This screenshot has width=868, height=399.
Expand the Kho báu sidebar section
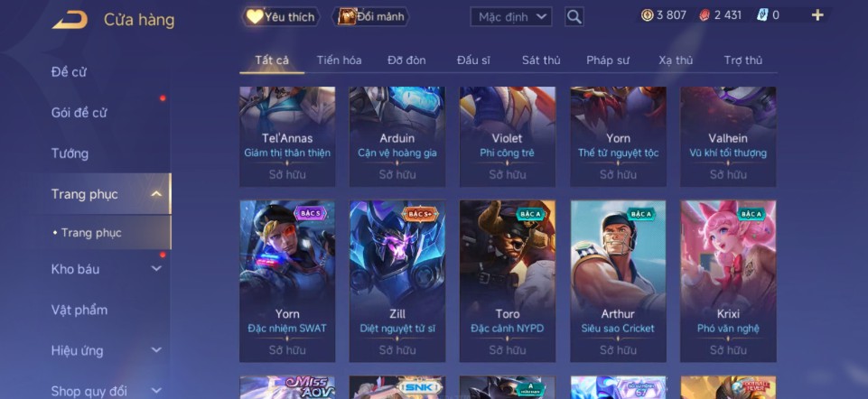tap(156, 269)
